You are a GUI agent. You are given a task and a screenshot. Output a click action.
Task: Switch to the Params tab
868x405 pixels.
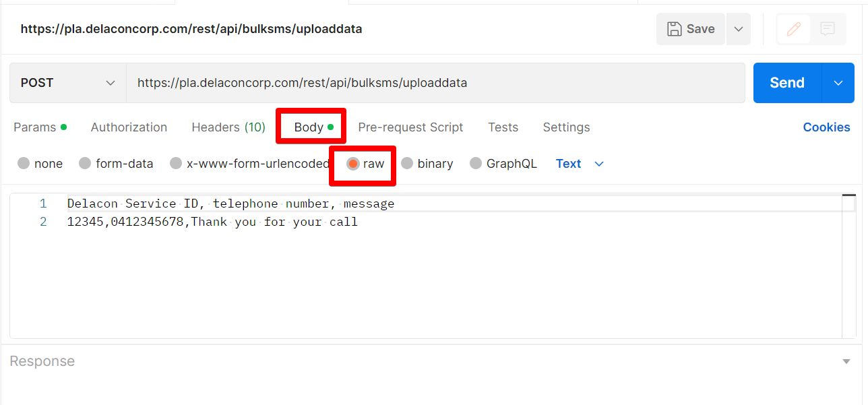point(40,127)
